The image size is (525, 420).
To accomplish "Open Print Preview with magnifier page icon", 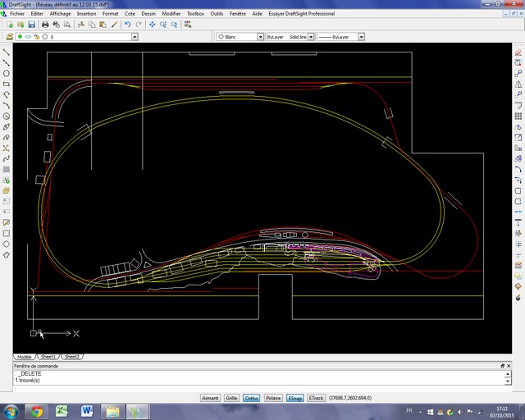I will click(67, 25).
